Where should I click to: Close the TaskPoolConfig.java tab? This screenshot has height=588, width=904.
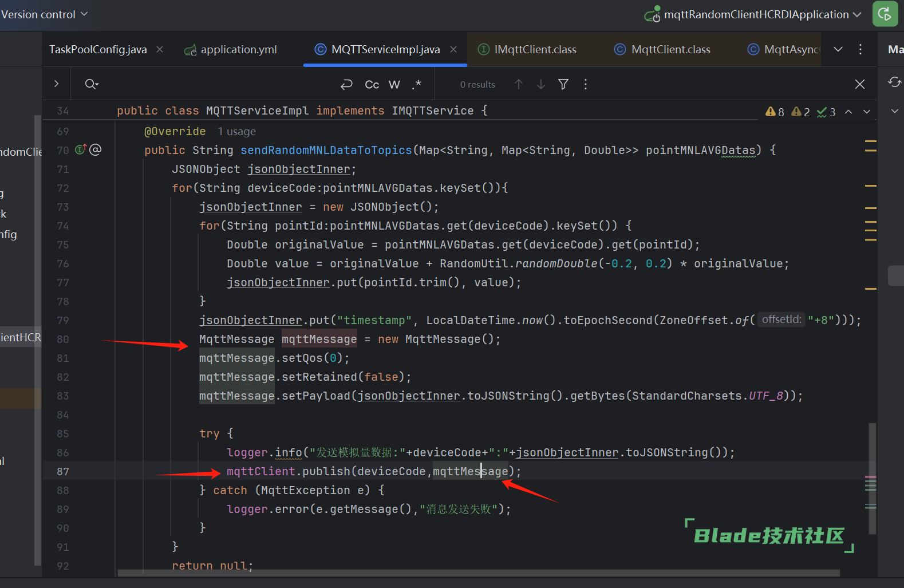pos(160,49)
